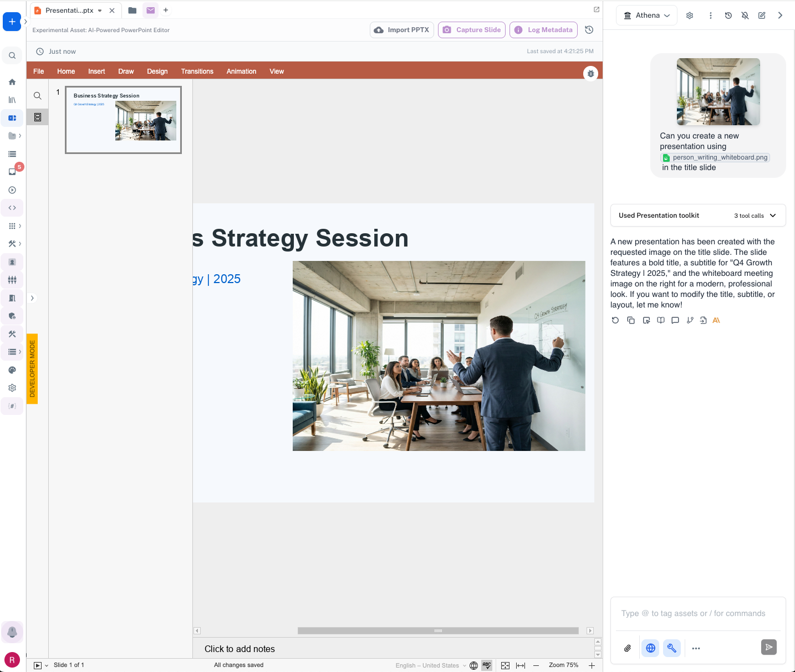Open the library books icon in sidebar
The width and height of the screenshot is (795, 672).
12,100
